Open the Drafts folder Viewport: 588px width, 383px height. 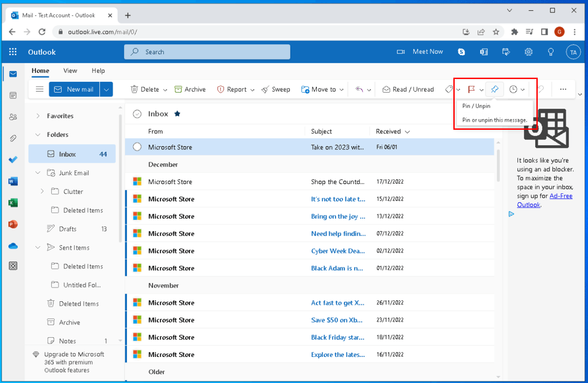pos(72,229)
